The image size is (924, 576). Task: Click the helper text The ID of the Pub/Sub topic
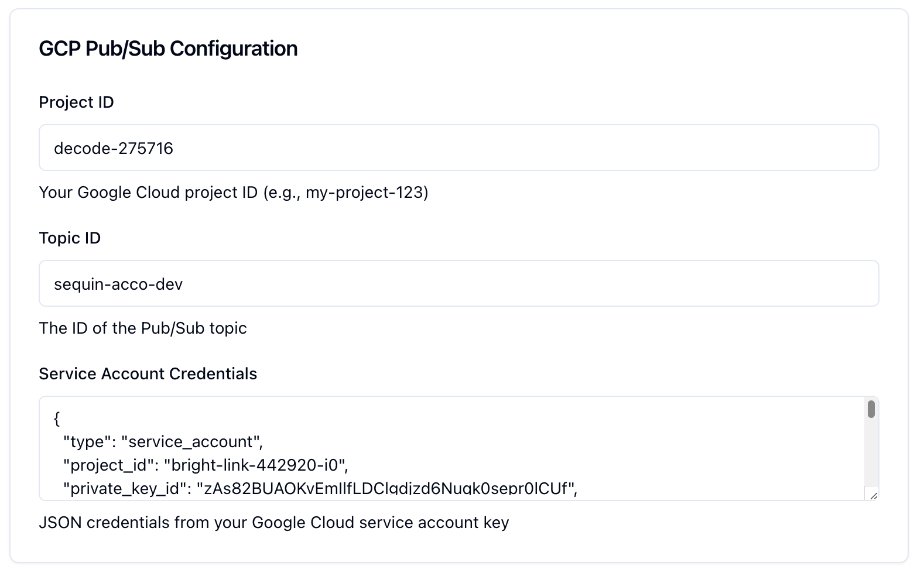click(x=143, y=328)
